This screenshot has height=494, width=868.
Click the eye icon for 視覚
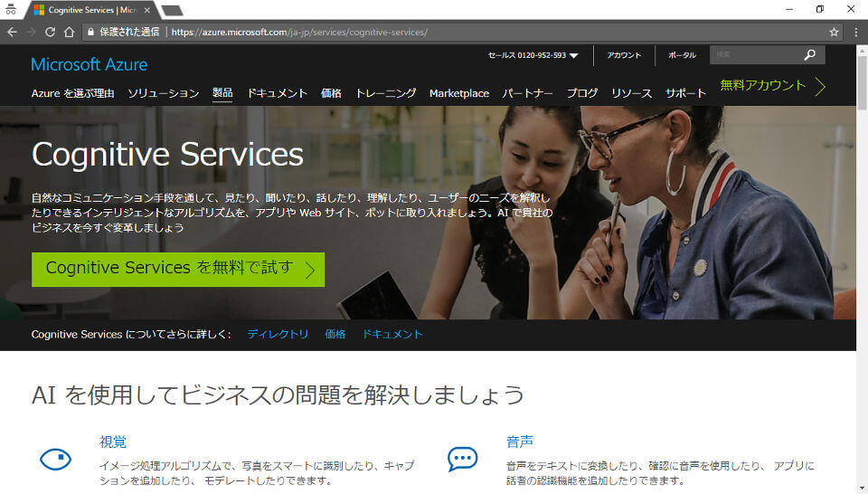(x=55, y=459)
